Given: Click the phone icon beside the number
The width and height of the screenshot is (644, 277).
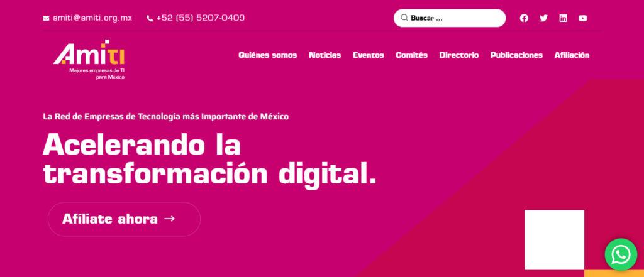Looking at the screenshot, I should coord(150,18).
